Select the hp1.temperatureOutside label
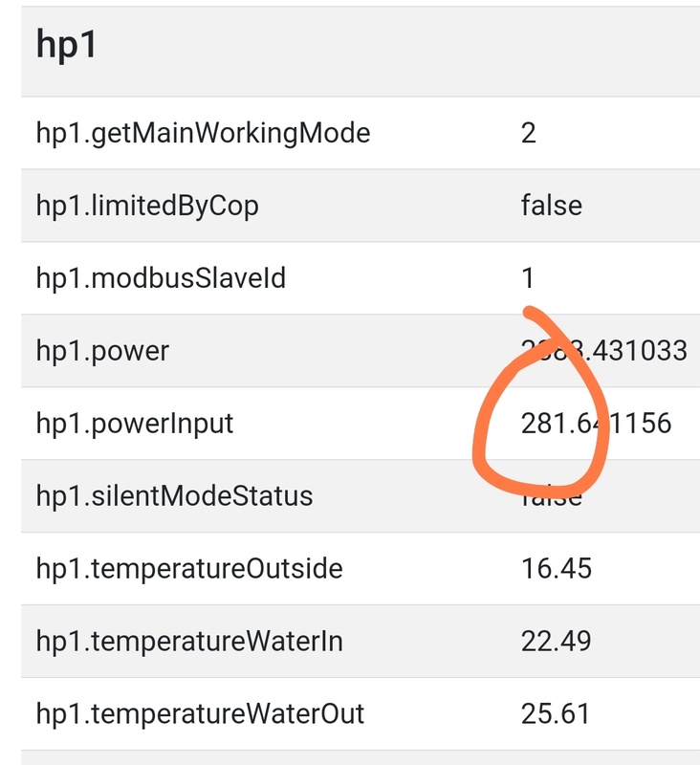 coord(189,569)
